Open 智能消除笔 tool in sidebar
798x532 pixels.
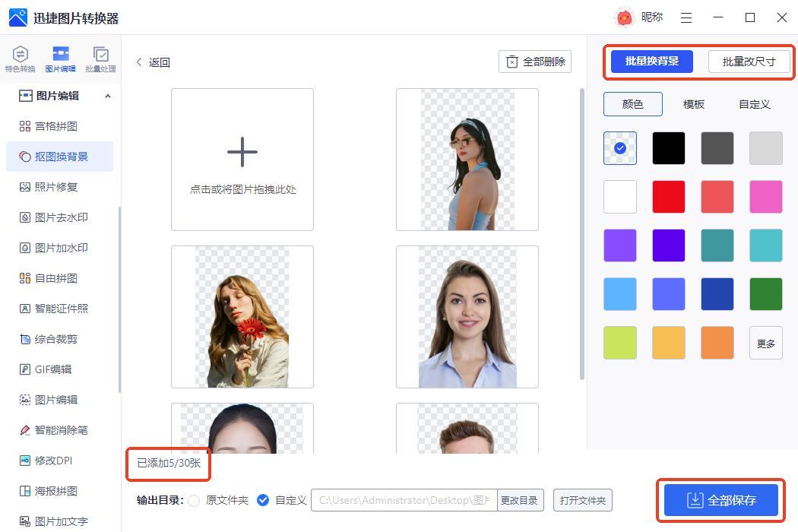click(61, 430)
